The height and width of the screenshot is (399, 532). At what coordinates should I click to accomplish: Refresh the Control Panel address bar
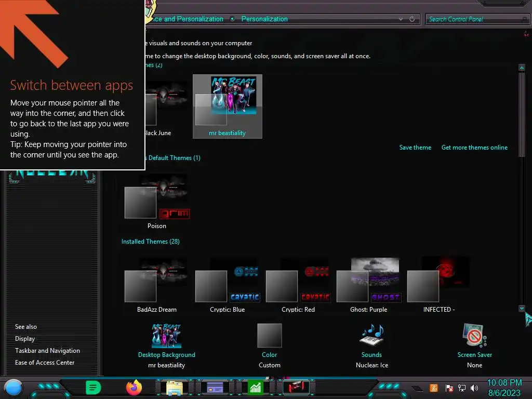412,19
